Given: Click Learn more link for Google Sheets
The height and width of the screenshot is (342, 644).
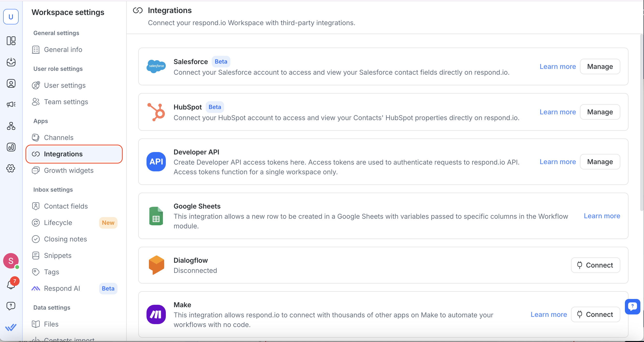Looking at the screenshot, I should [602, 216].
